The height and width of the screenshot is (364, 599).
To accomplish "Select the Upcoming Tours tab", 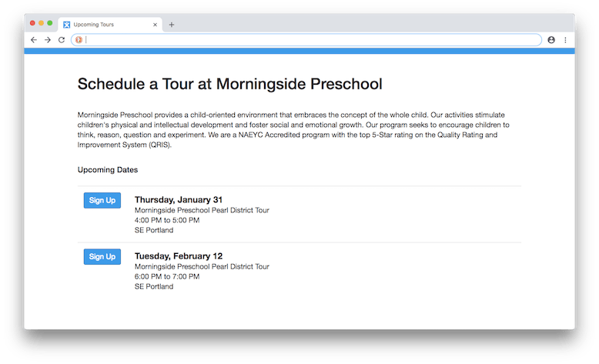I will click(108, 25).
